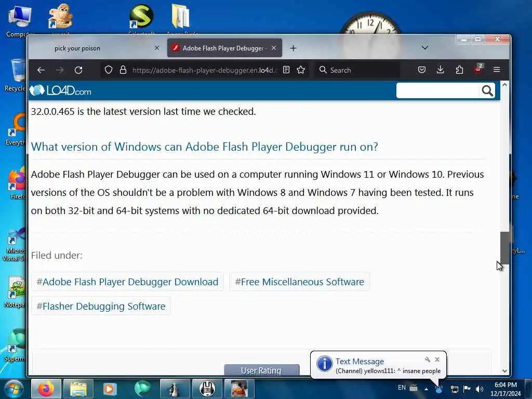Open #Free Miscellaneous Software tag
The width and height of the screenshot is (532, 399).
[299, 282]
